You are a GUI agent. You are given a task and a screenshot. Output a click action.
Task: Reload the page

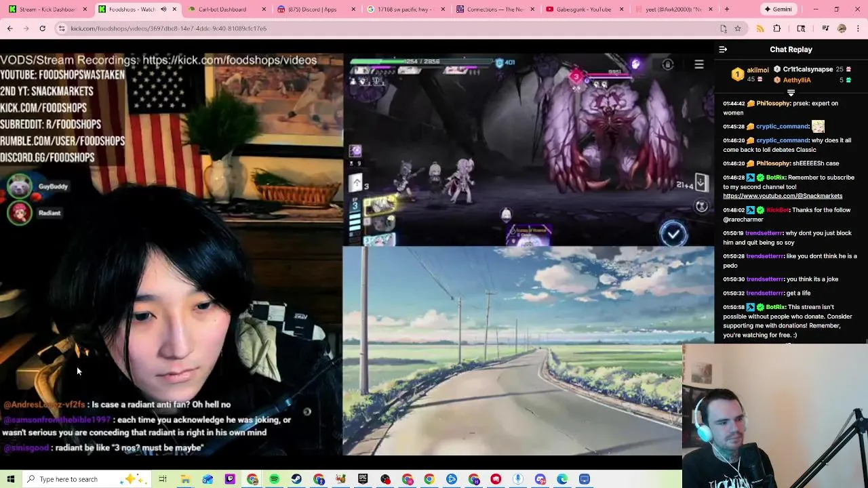click(x=42, y=28)
